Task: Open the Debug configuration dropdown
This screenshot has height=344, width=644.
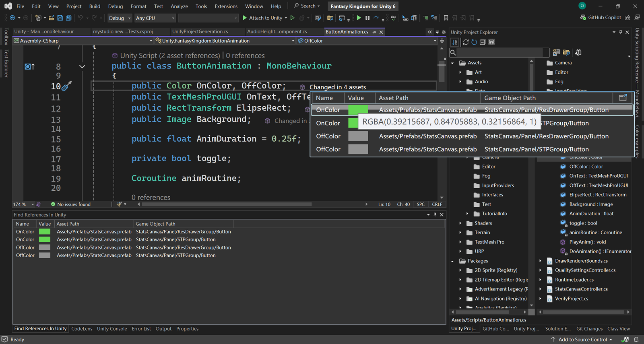Action: (x=120, y=18)
